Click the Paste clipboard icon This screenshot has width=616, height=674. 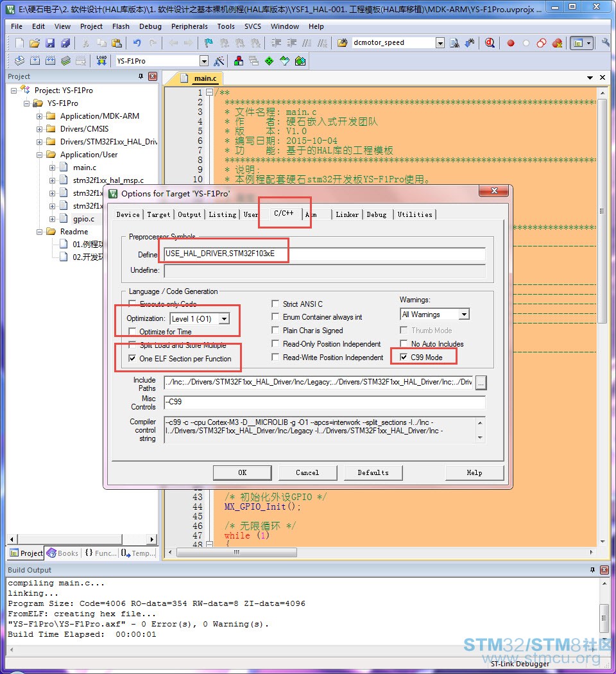[116, 43]
